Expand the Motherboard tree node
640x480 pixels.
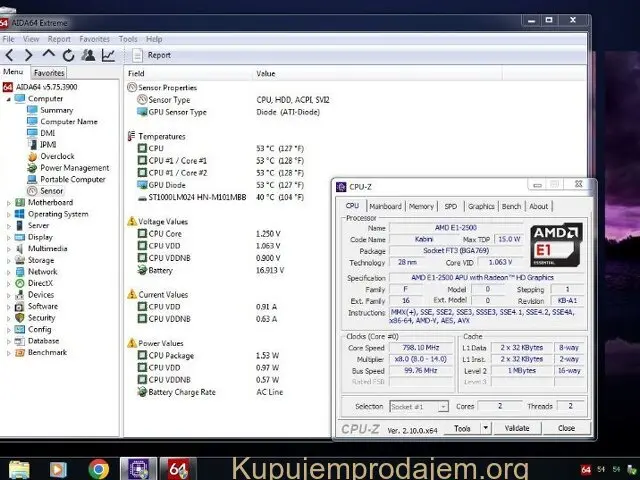[10, 202]
